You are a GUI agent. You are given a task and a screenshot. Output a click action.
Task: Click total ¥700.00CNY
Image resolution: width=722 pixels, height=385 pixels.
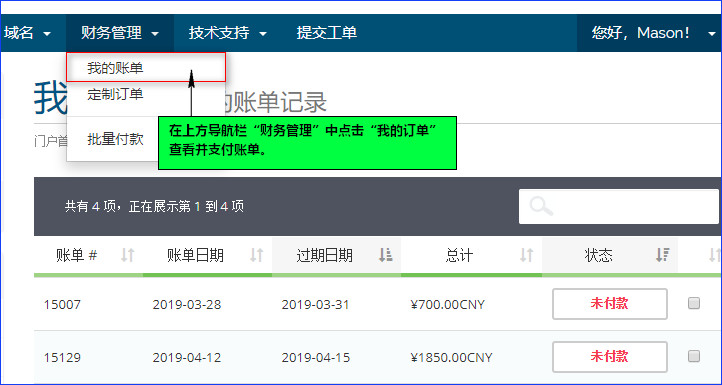point(448,305)
